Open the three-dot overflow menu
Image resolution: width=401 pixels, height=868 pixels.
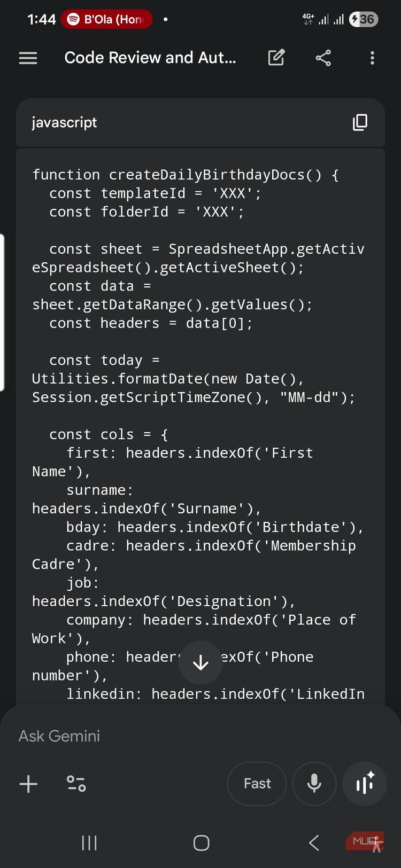[372, 58]
